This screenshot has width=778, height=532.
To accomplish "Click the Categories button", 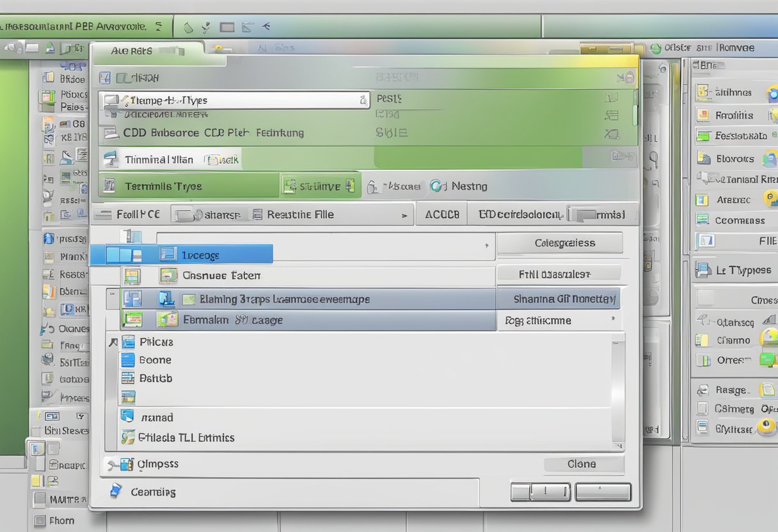I will tap(560, 242).
